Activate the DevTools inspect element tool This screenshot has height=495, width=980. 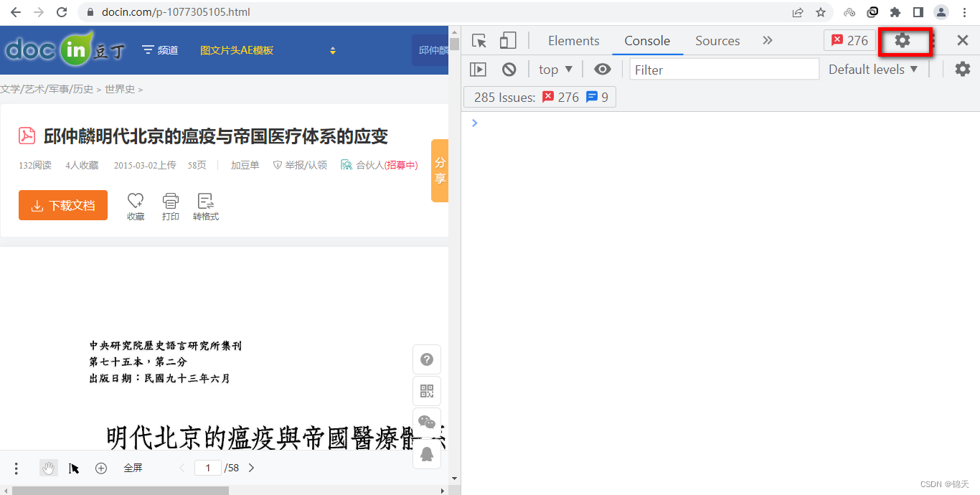(x=479, y=41)
